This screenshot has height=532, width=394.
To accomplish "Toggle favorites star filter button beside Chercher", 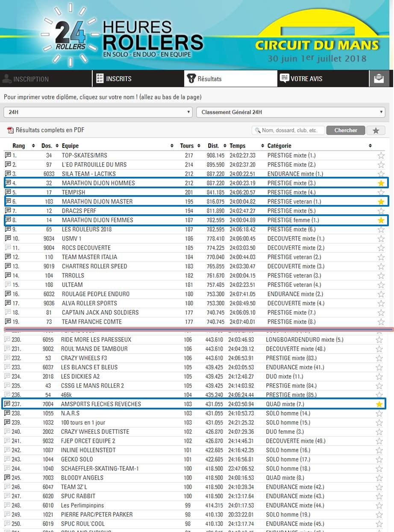I will click(x=376, y=130).
